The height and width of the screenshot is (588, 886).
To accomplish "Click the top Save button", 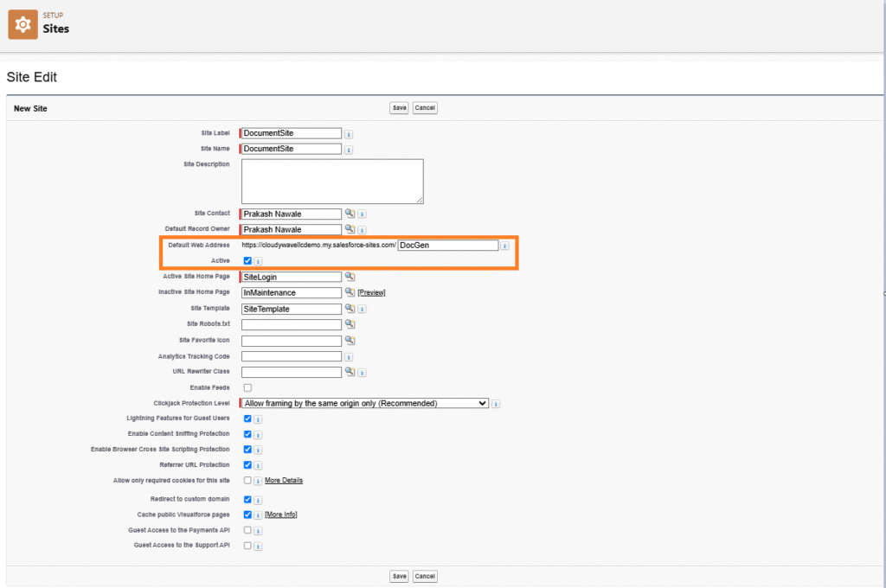I will coord(399,108).
